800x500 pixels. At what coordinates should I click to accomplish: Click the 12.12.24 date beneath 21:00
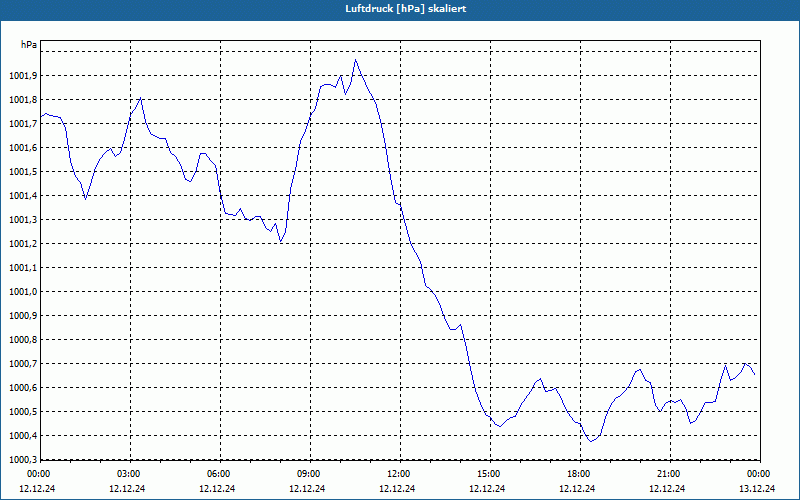click(667, 488)
